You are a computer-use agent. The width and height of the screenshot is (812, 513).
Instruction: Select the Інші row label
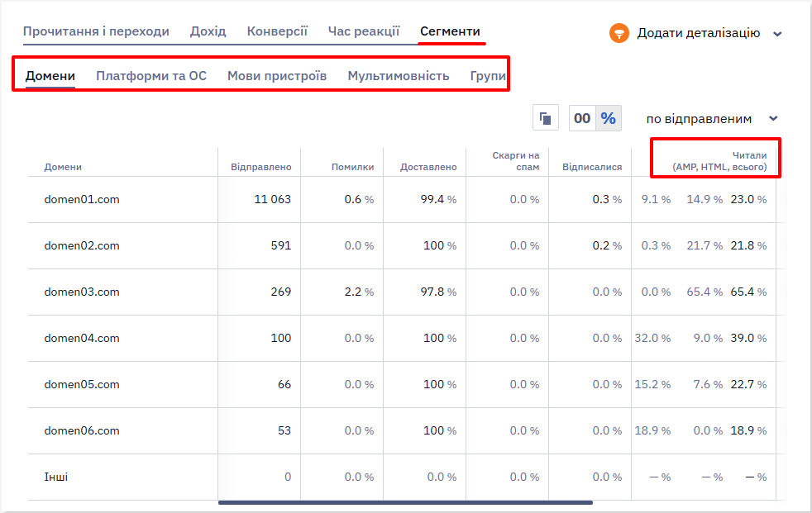[x=56, y=477]
